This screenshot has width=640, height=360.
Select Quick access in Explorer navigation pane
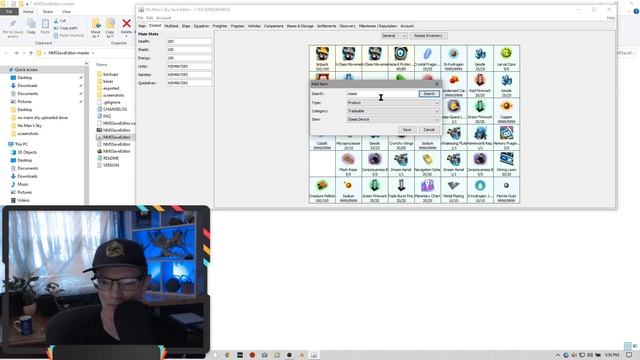pos(26,70)
